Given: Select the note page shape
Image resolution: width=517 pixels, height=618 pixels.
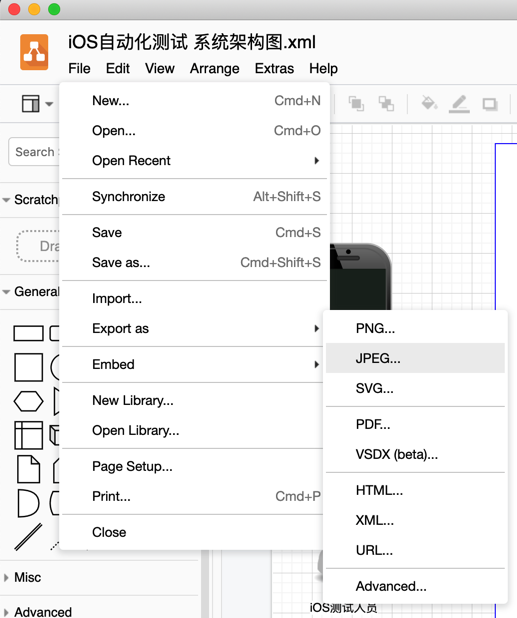Looking at the screenshot, I should pos(29,469).
